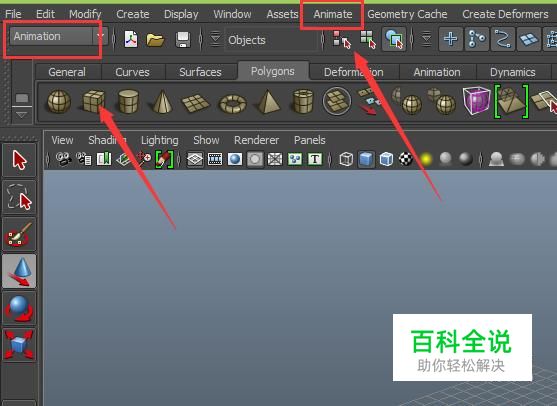Toggle the handles selection mask plus icon
The height and width of the screenshot is (406, 557).
coord(450,39)
